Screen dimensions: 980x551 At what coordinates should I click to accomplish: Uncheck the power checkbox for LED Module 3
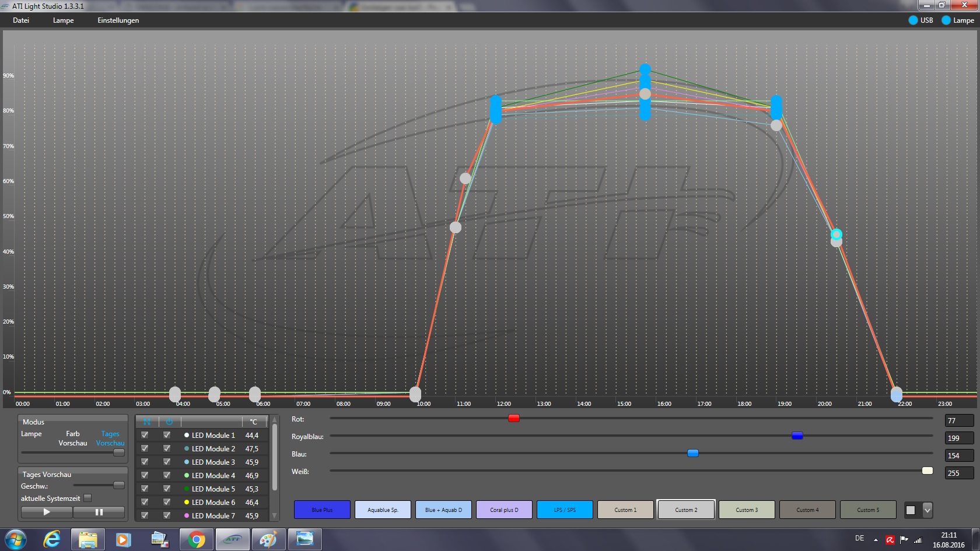(x=167, y=462)
